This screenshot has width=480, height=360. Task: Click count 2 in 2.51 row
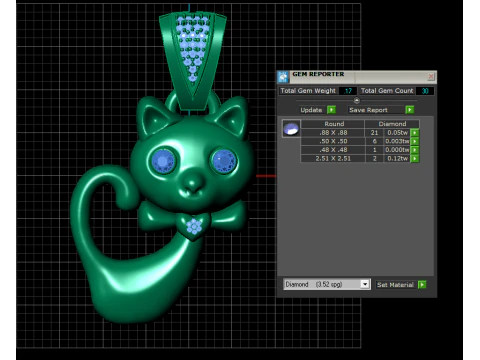point(374,159)
